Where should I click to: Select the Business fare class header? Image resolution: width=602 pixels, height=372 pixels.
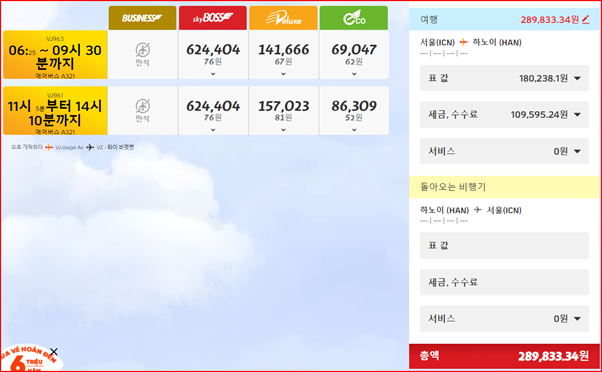click(142, 18)
